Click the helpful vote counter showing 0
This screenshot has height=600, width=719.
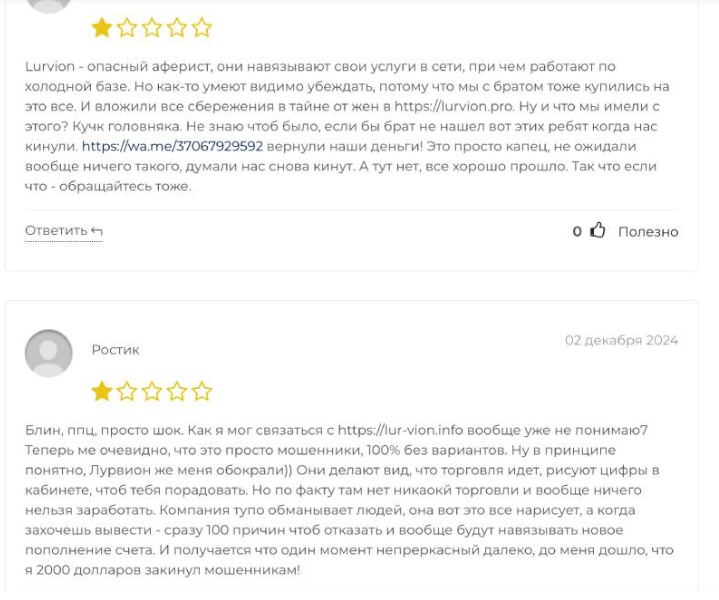(x=577, y=232)
